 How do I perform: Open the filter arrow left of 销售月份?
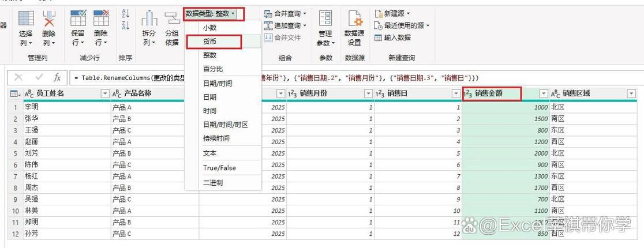(x=280, y=94)
